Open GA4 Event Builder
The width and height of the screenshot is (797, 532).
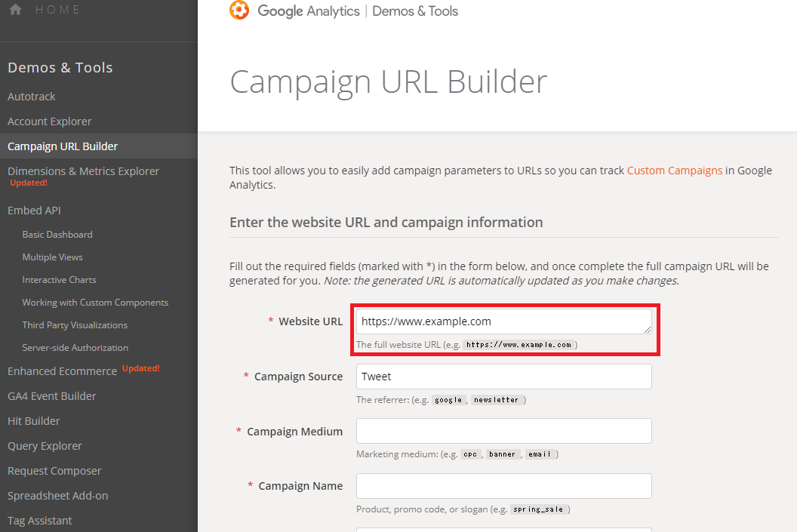52,396
